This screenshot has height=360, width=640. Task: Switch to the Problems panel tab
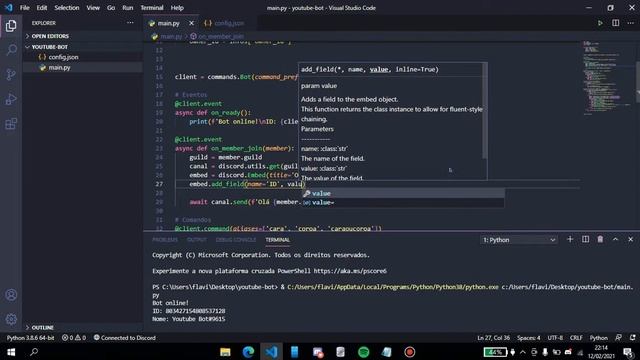coord(165,240)
